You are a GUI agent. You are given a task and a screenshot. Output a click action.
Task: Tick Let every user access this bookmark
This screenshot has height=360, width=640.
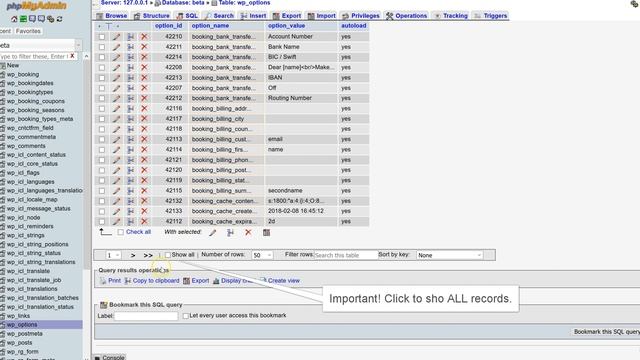[x=186, y=316]
